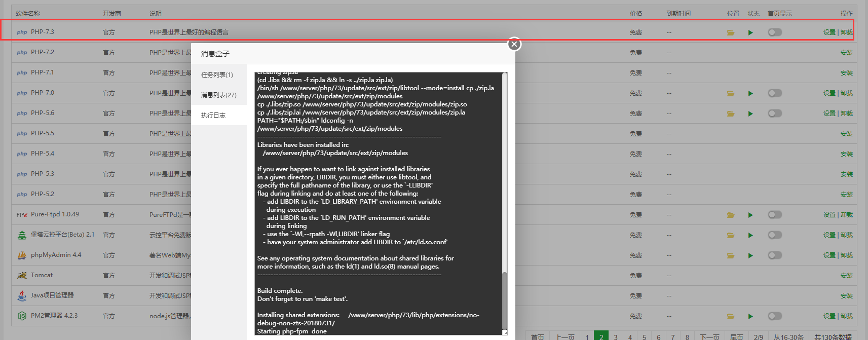Click the php logo icon beside PHP-7.3

[x=22, y=32]
